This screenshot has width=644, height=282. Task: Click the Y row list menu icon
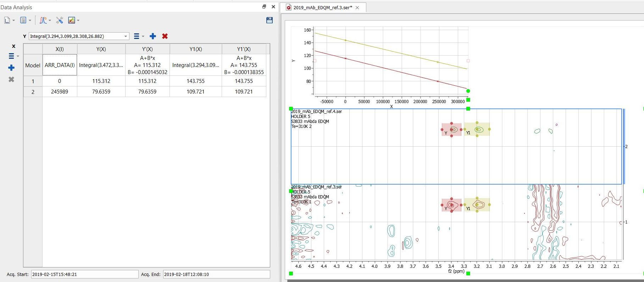137,36
